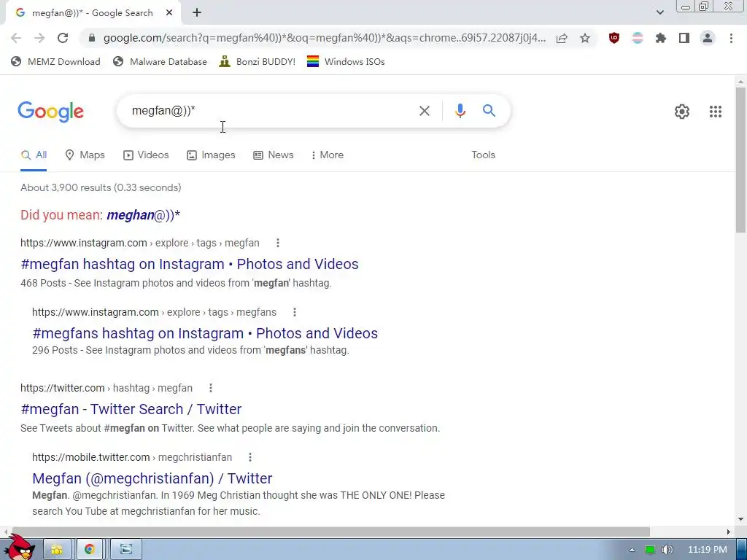Open Google apps grid

pos(715,112)
